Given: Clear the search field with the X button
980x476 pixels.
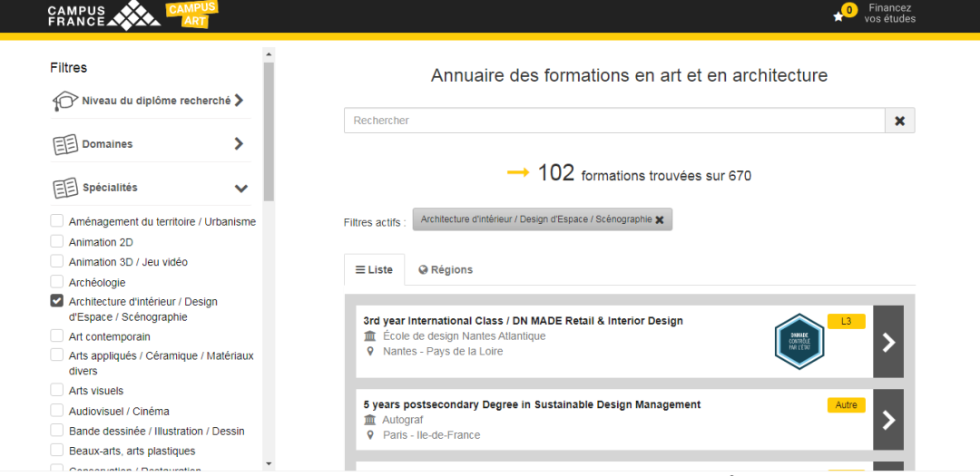Looking at the screenshot, I should [x=900, y=121].
